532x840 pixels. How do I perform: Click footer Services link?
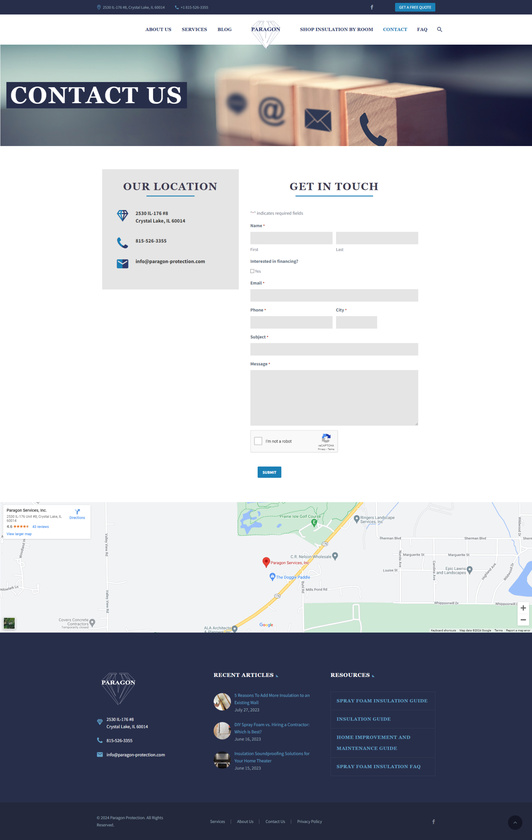tap(218, 821)
